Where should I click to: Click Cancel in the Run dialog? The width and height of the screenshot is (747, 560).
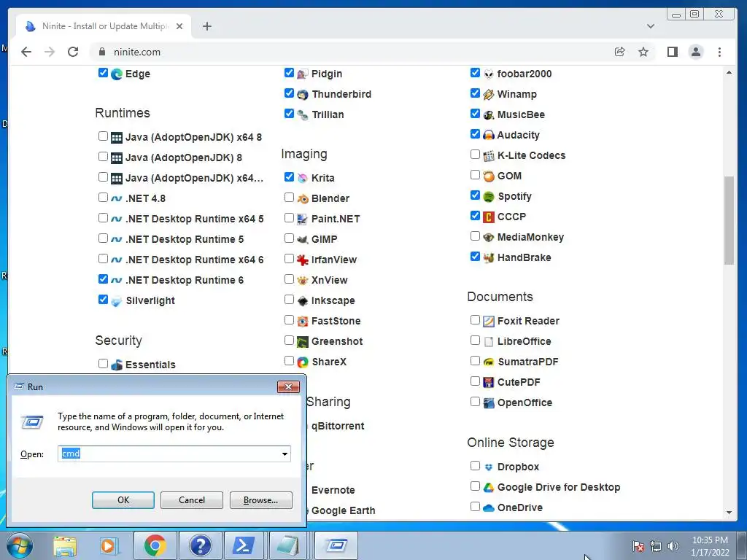click(192, 500)
